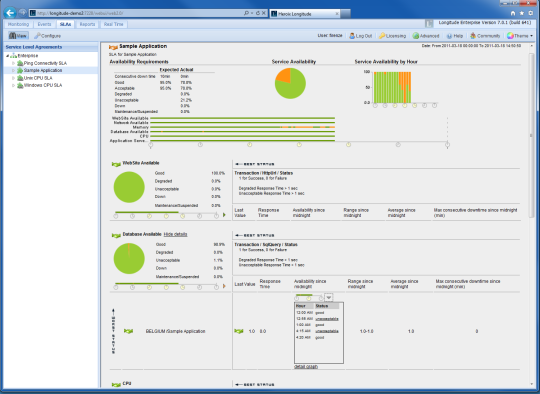Collapse the Enterprise tree node
Viewport: 540px width, 394px height.
(x=7, y=56)
